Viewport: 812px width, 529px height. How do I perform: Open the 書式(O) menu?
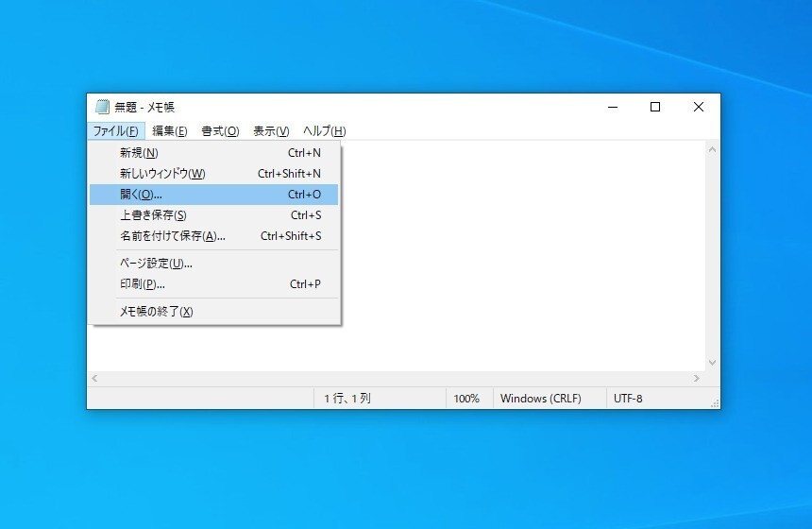(220, 131)
